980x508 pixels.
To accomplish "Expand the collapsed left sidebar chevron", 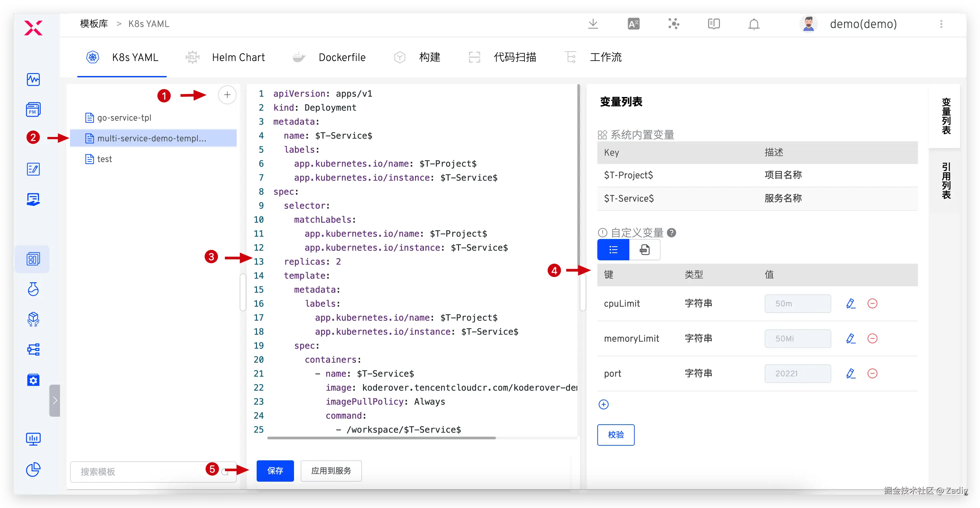I will click(55, 400).
